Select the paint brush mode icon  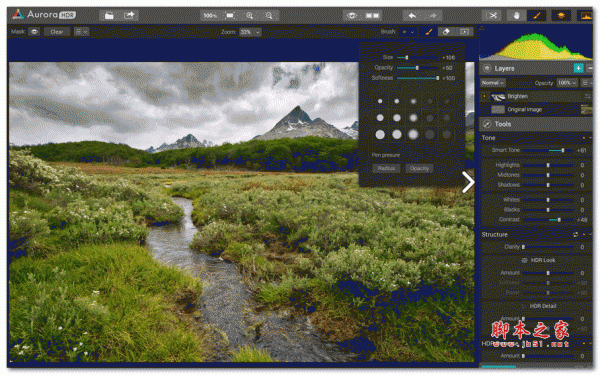tap(429, 32)
